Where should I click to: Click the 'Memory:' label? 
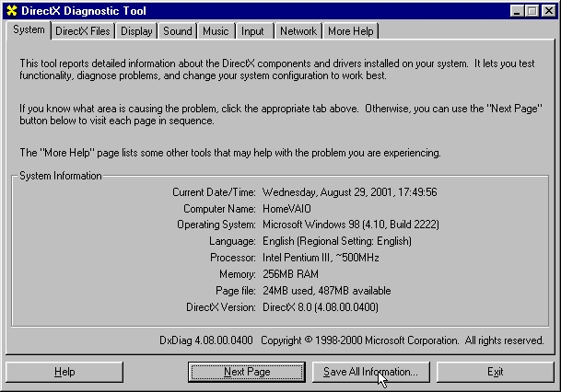[x=238, y=274]
